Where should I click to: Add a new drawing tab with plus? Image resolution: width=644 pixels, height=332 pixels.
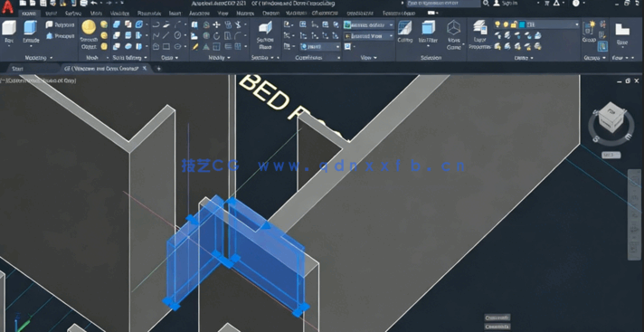(x=159, y=69)
